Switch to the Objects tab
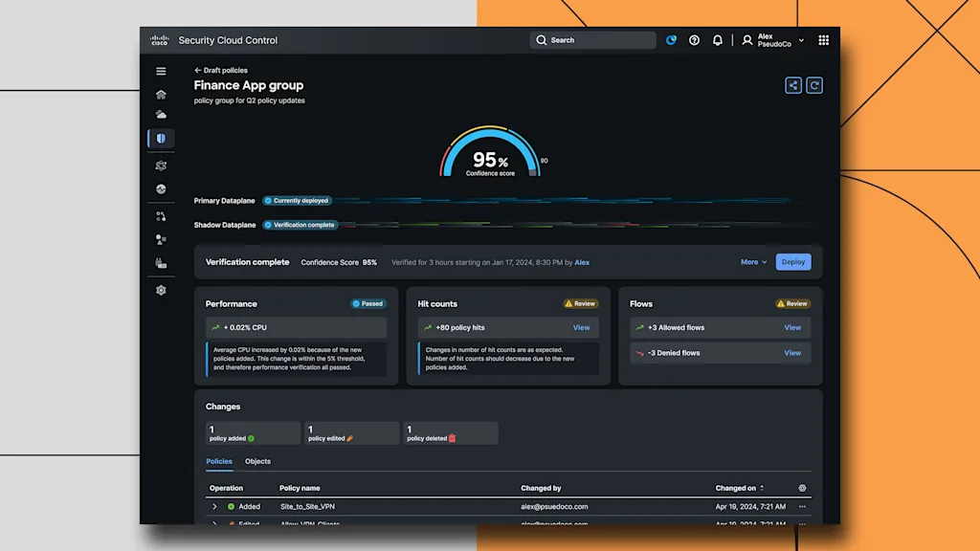Screen dimensions: 980x551 click(x=257, y=461)
